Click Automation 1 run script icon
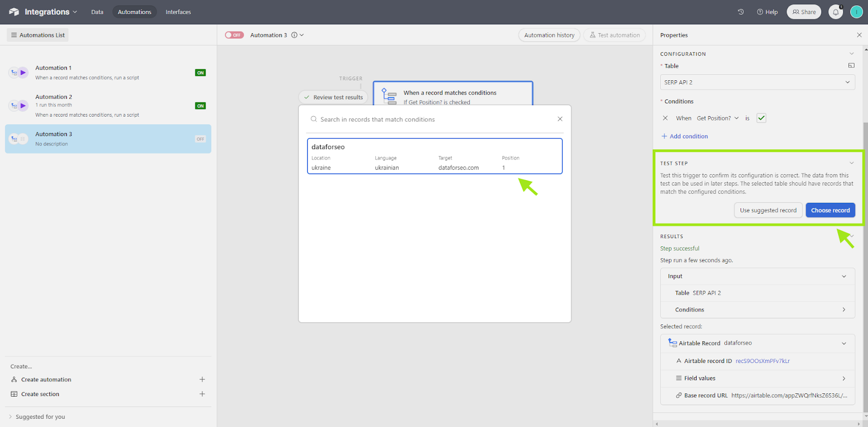The image size is (868, 427). pyautogui.click(x=23, y=72)
